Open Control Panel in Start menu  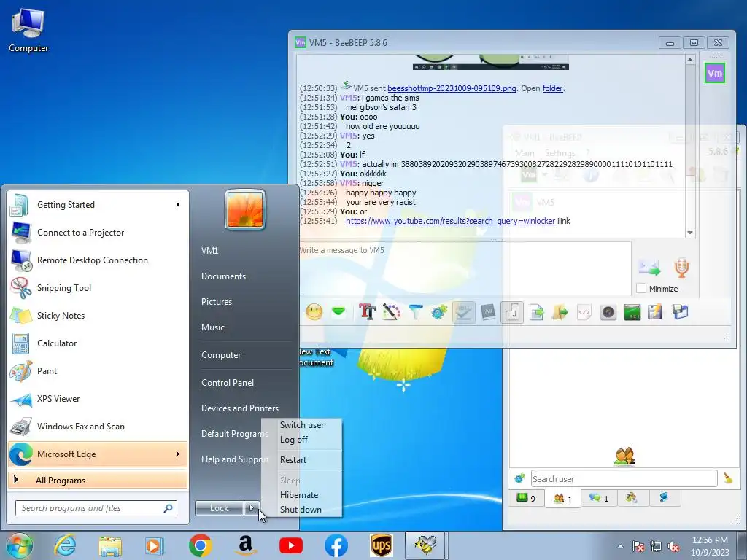pyautogui.click(x=228, y=382)
